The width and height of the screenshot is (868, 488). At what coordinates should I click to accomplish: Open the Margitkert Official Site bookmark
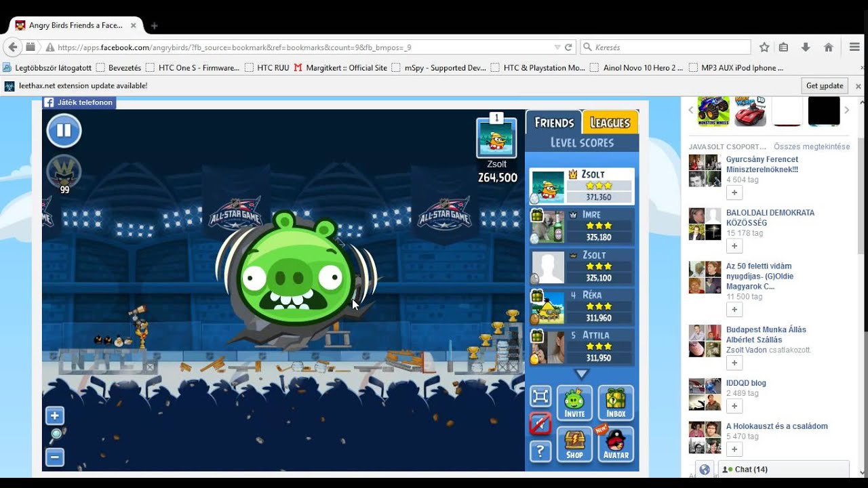click(x=340, y=68)
